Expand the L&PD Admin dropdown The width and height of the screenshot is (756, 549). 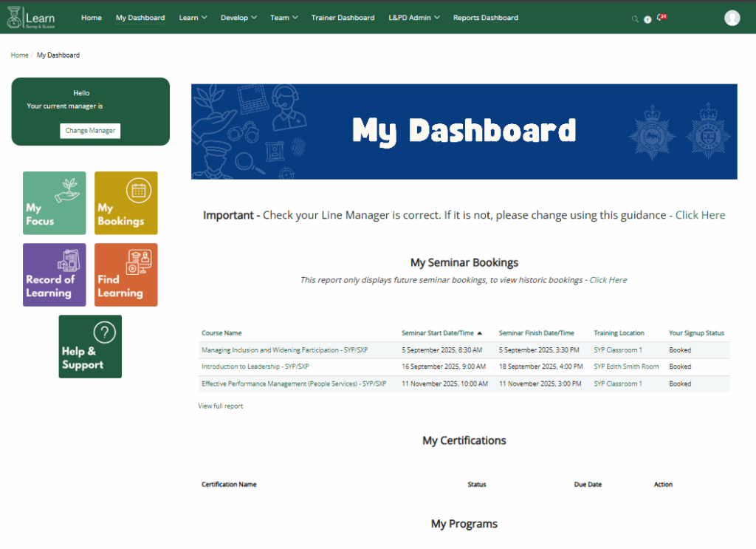413,18
